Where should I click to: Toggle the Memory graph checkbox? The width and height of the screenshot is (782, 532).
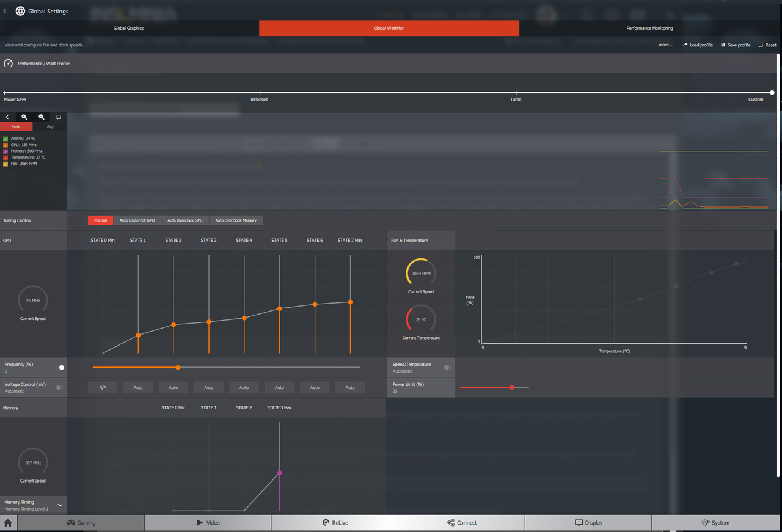[5, 151]
